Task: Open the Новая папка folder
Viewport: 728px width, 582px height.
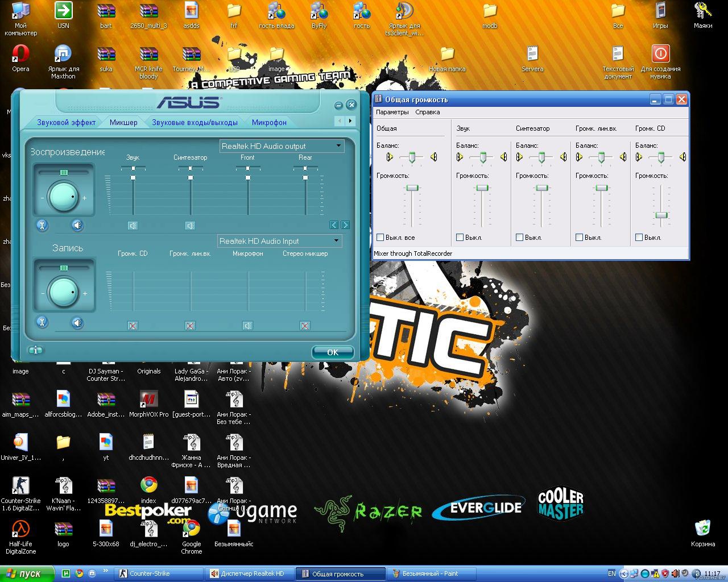Action: pos(447,59)
